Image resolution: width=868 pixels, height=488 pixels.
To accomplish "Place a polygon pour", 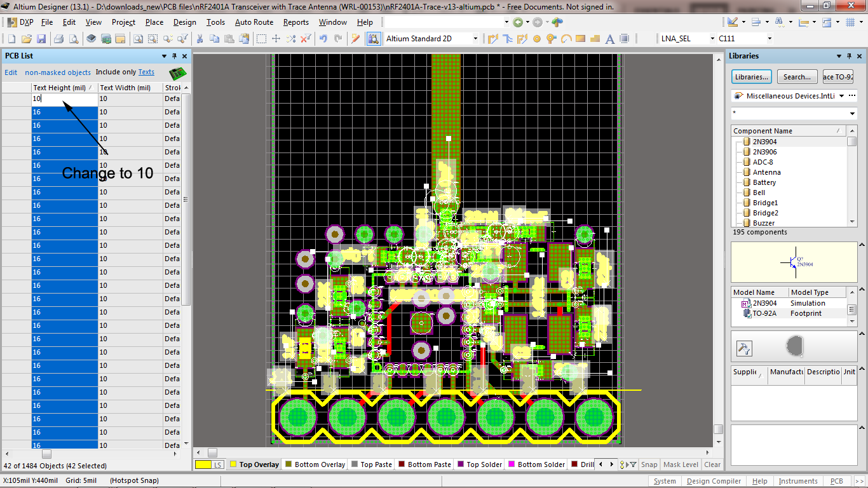I will pos(595,39).
